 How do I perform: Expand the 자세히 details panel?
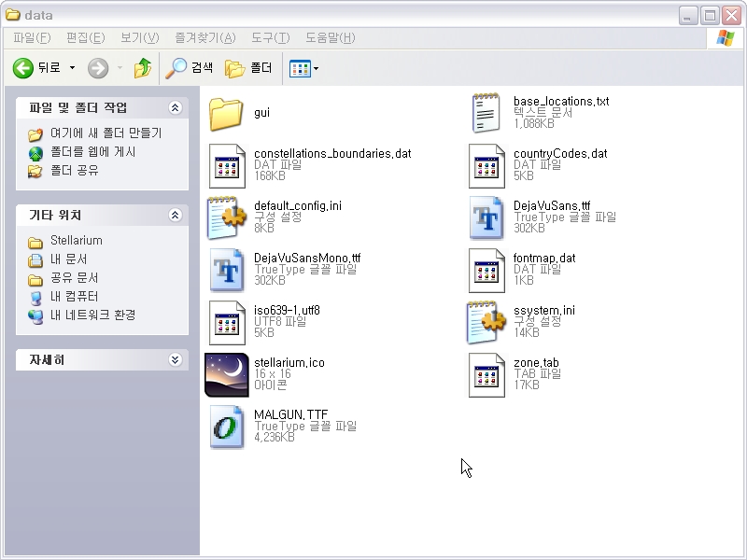point(175,359)
